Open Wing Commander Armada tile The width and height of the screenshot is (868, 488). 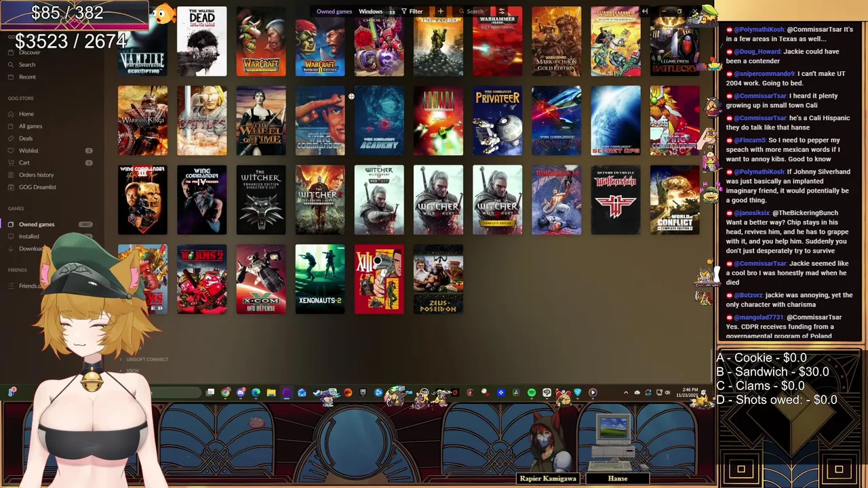pos(439,121)
